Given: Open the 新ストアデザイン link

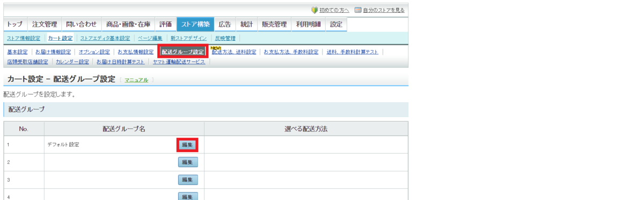Looking at the screenshot, I should [188, 38].
